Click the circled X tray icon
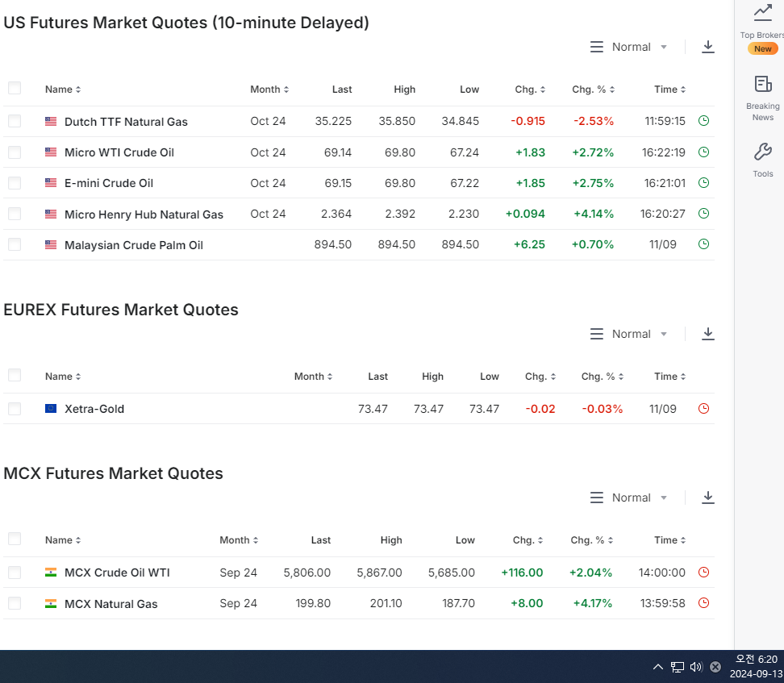 715,667
